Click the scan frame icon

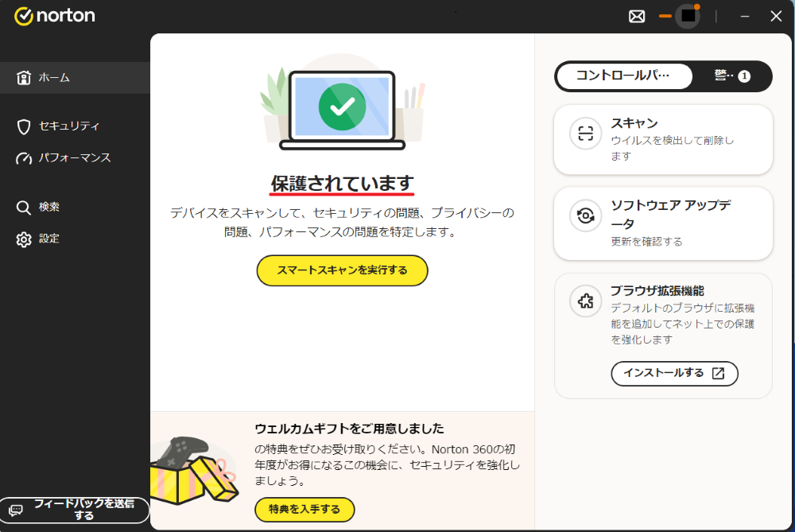585,134
